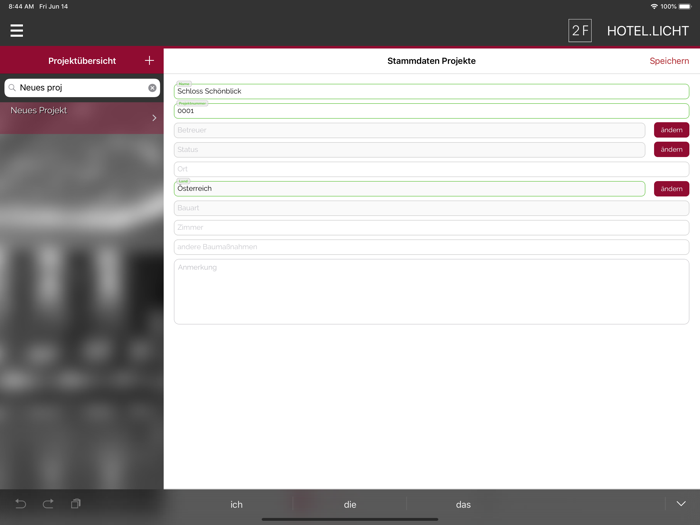700x525 pixels.
Task: Click the Betreuer field
Action: pos(409,130)
